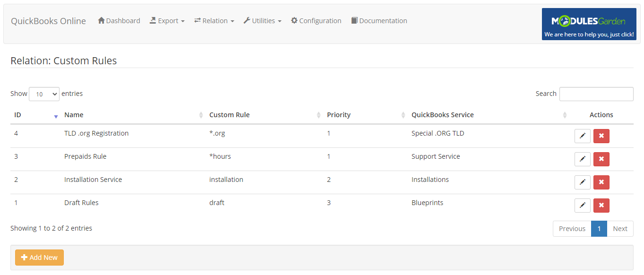Toggle sorting on the Priority column

pyautogui.click(x=404, y=114)
